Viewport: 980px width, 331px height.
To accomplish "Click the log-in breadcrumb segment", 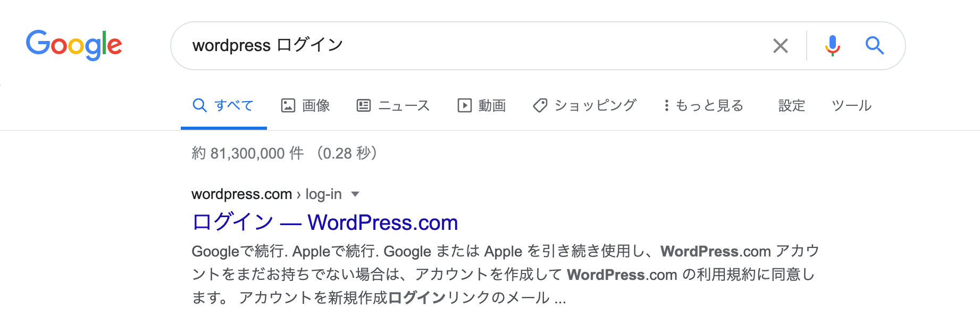I will click(323, 194).
